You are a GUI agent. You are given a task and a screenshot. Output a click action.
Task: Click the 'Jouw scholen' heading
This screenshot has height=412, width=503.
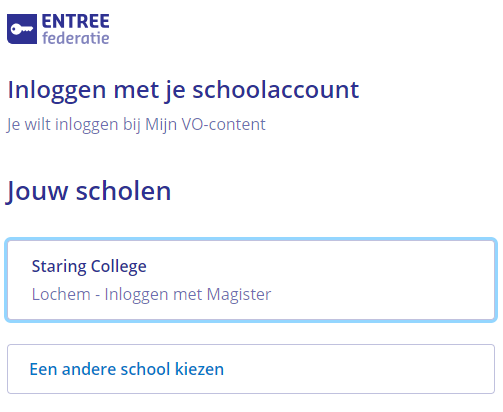pos(89,191)
